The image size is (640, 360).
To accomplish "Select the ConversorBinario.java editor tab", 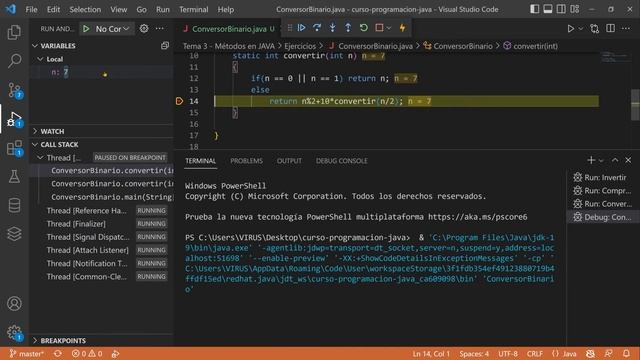I will [229, 29].
